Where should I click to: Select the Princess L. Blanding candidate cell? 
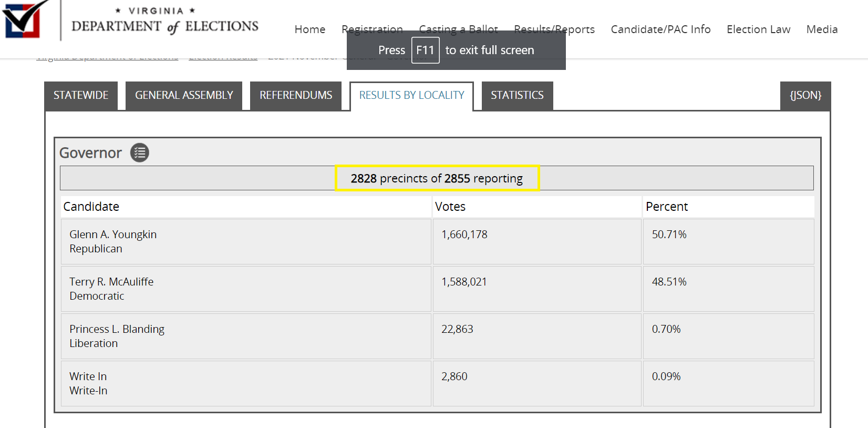pyautogui.click(x=246, y=337)
